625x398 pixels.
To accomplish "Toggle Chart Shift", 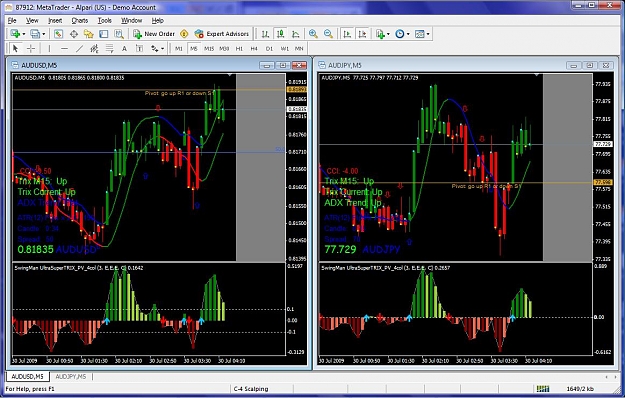I will [362, 34].
